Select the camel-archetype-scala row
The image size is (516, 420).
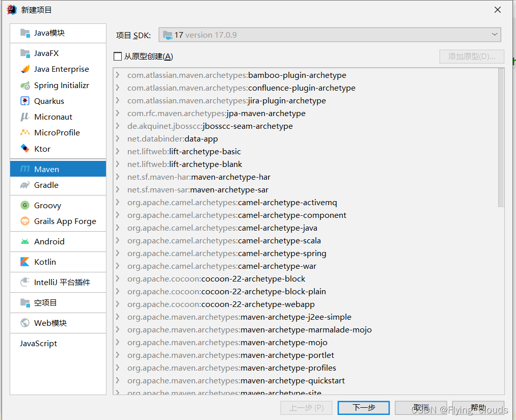click(x=306, y=241)
